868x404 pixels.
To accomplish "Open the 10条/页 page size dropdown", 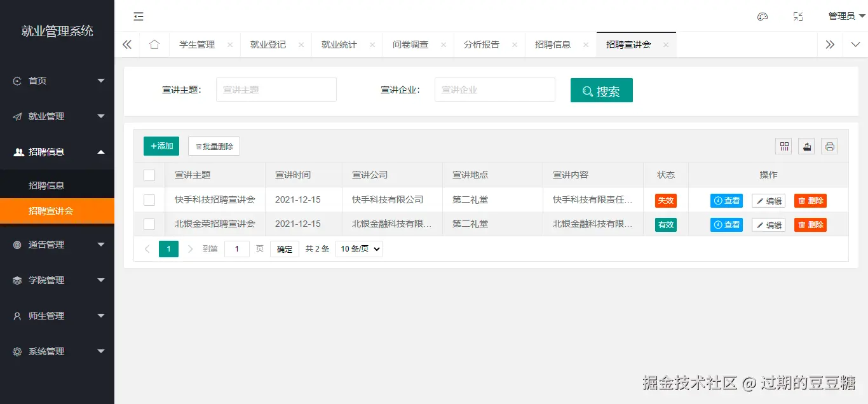I will click(x=358, y=248).
